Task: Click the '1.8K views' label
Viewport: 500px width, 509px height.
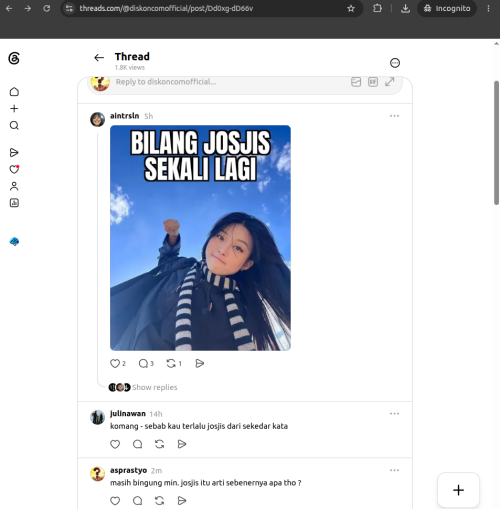Action: coord(130,68)
